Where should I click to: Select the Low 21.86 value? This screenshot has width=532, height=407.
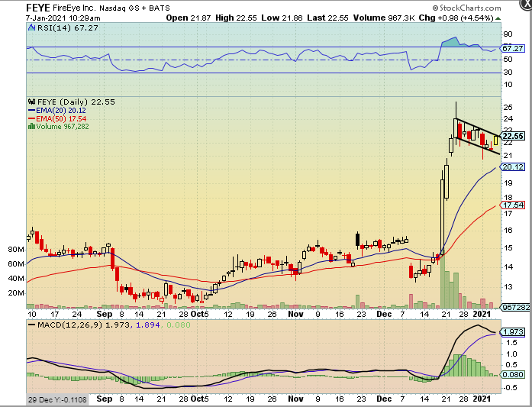point(282,18)
